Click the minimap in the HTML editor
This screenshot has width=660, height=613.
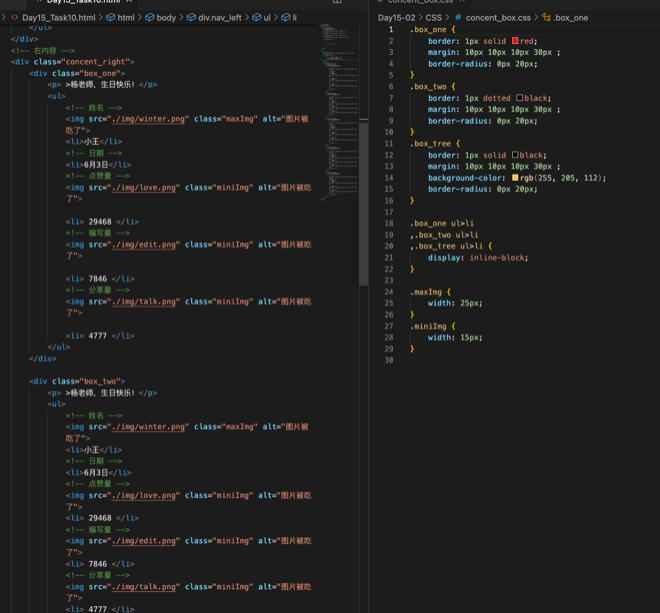(339, 100)
